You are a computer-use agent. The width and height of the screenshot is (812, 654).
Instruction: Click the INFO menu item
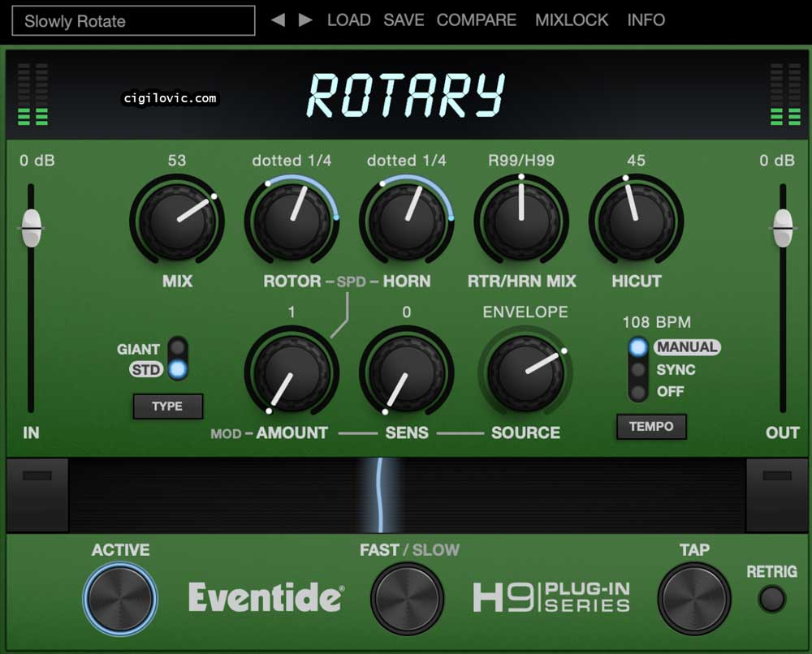click(646, 19)
